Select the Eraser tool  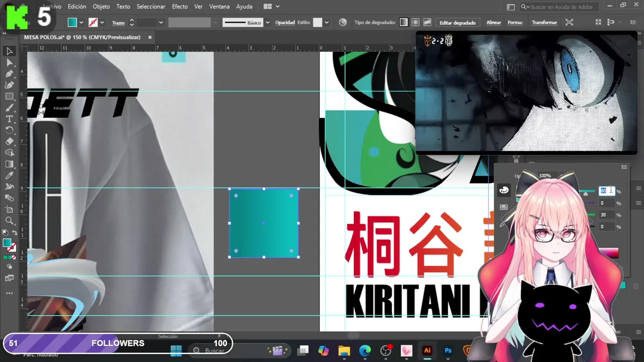coord(10,141)
